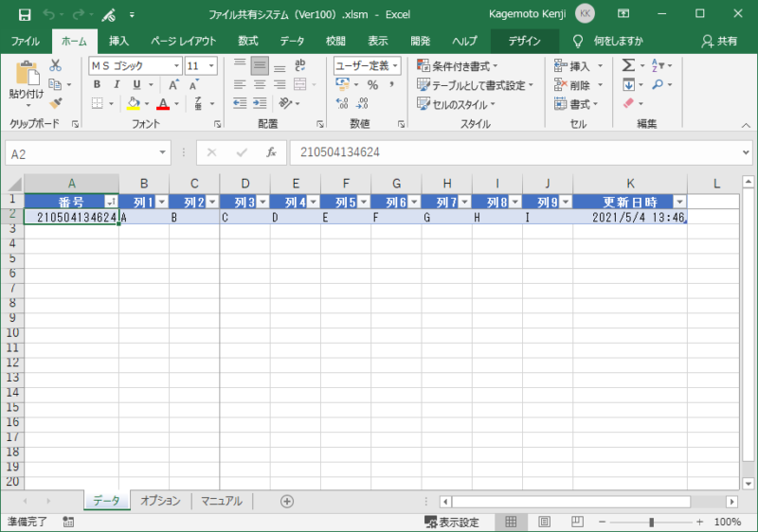This screenshot has height=532, width=758.
Task: Switch to the オプション sheet tab
Action: pos(160,501)
